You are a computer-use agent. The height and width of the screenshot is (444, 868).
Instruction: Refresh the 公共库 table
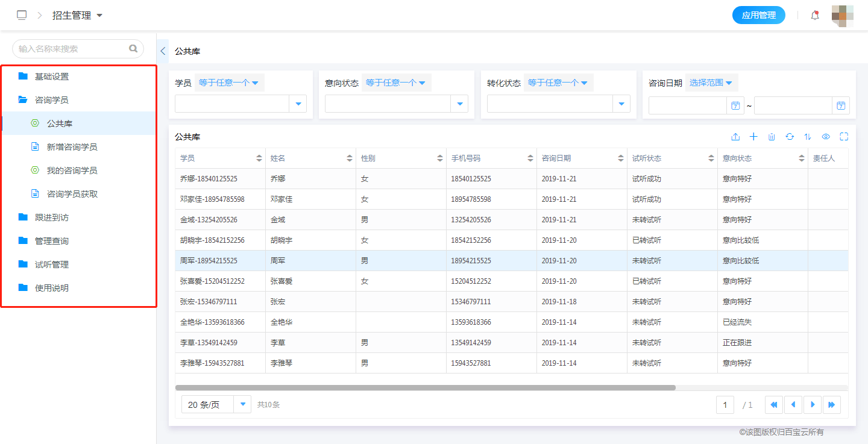click(790, 137)
